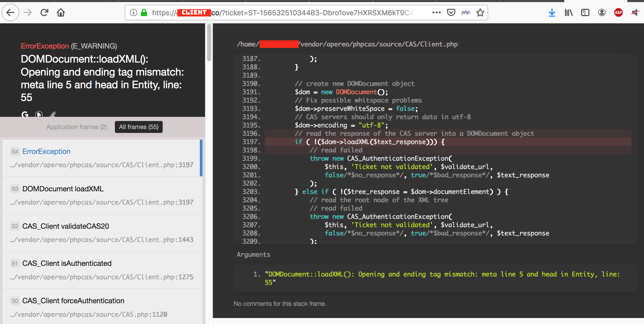Click the php extension icon in the address bar
This screenshot has height=324, width=644.
coord(466,12)
